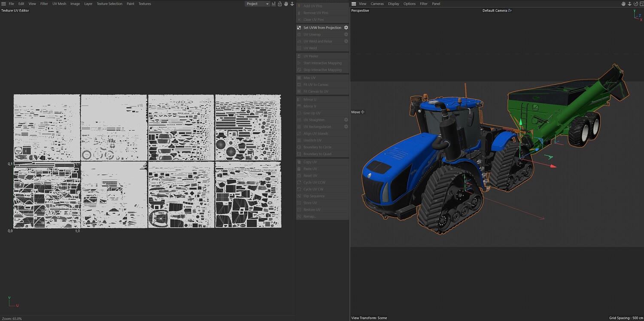Open the viewport Filter menu

tap(424, 4)
